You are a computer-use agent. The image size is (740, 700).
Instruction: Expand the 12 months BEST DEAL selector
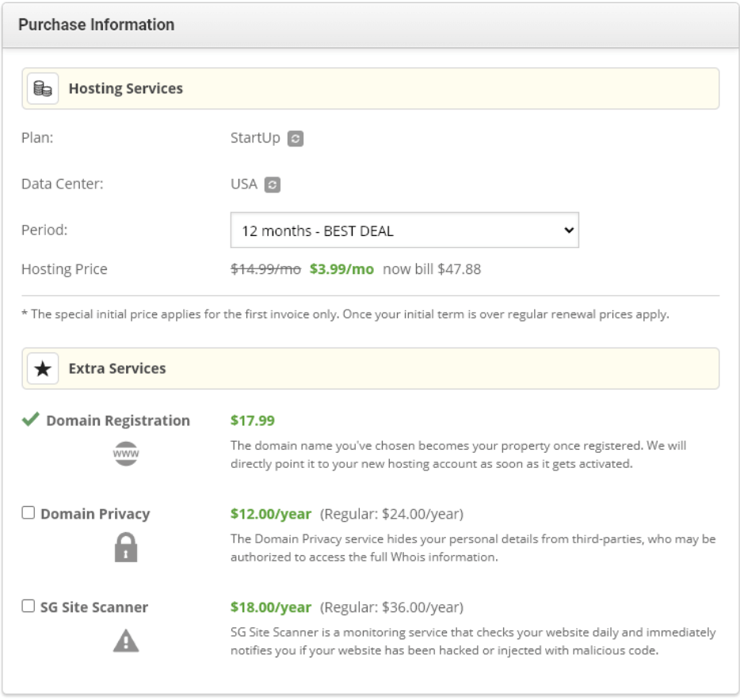pyautogui.click(x=404, y=229)
